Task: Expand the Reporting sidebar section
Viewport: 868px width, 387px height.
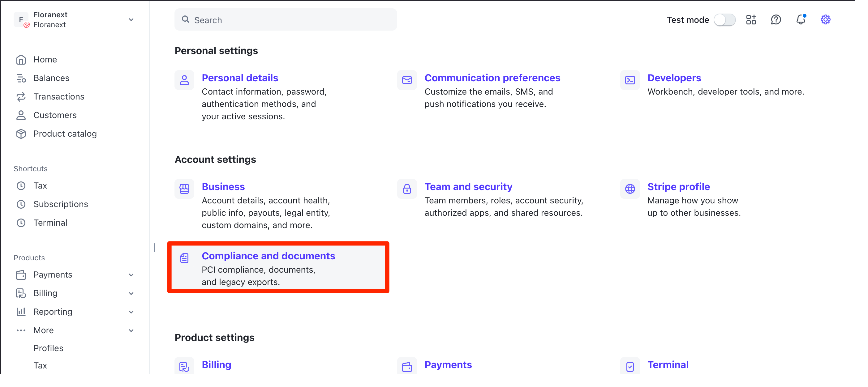Action: click(x=131, y=312)
